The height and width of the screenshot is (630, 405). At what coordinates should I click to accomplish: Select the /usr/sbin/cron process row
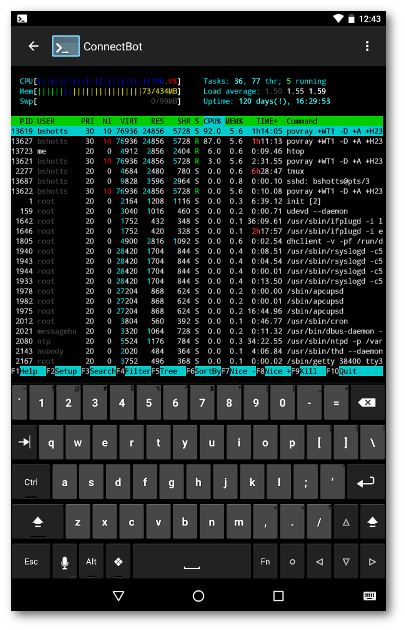tap(197, 321)
